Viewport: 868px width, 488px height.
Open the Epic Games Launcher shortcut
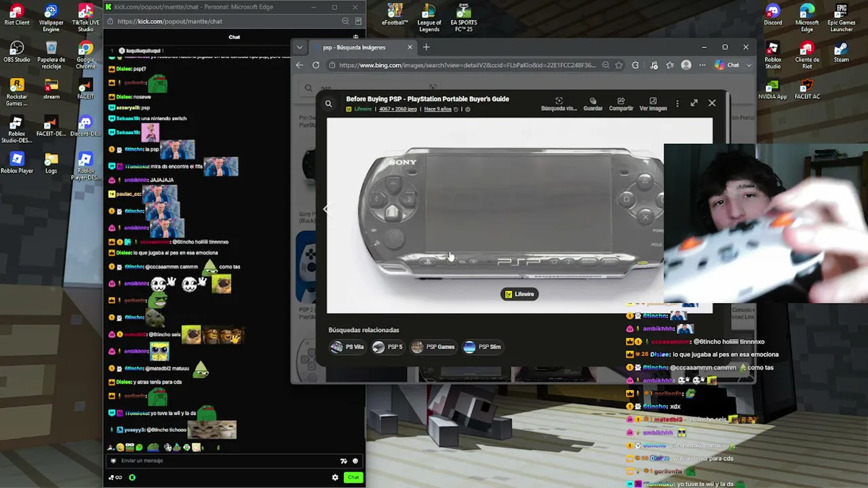tap(841, 18)
